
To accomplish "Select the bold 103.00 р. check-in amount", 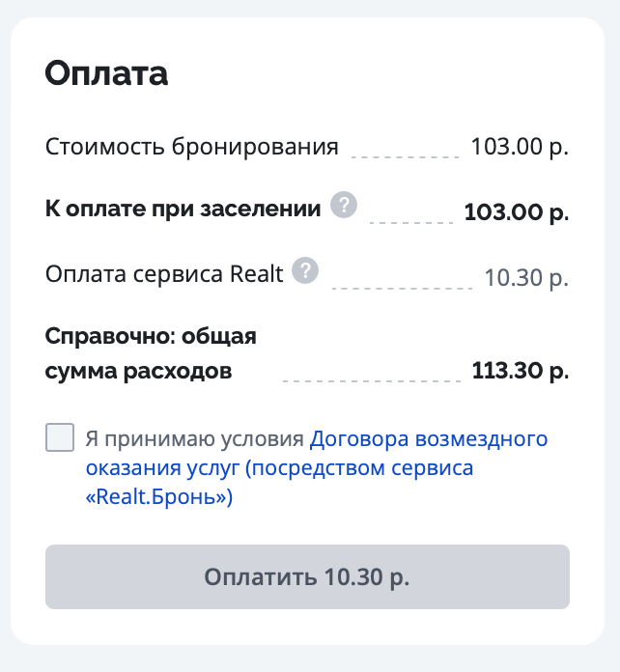I will click(516, 211).
